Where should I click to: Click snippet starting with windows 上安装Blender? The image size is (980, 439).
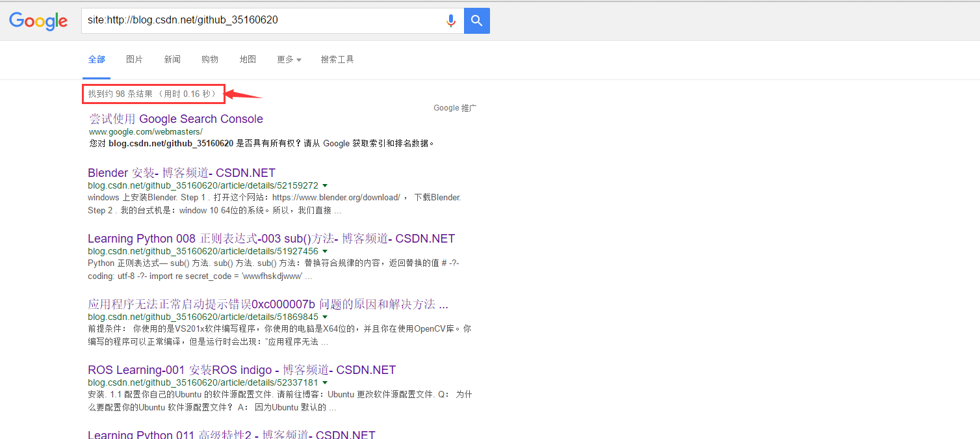pos(274,204)
